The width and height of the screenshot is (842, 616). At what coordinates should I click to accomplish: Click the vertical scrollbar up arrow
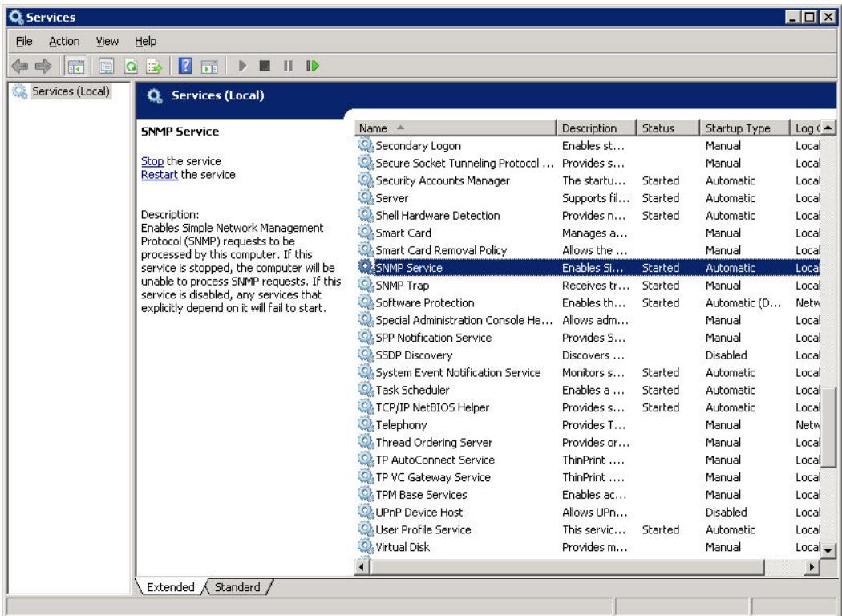point(828,128)
